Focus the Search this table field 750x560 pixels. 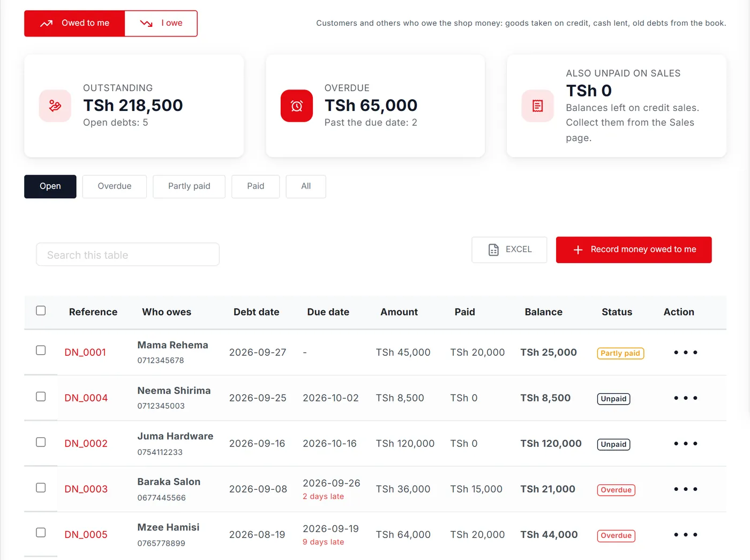128,255
